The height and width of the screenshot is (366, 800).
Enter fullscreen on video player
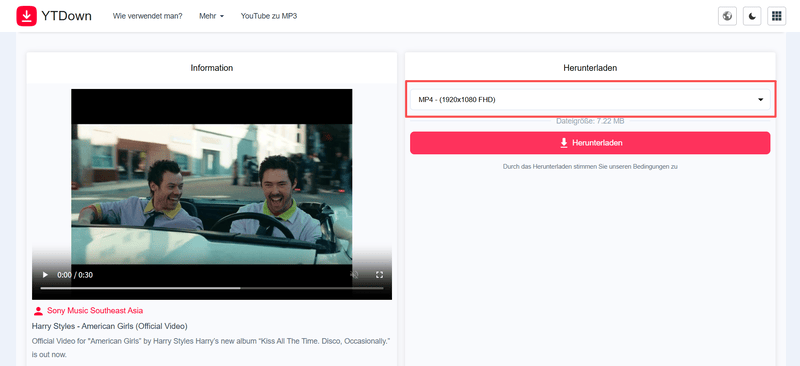click(x=379, y=275)
